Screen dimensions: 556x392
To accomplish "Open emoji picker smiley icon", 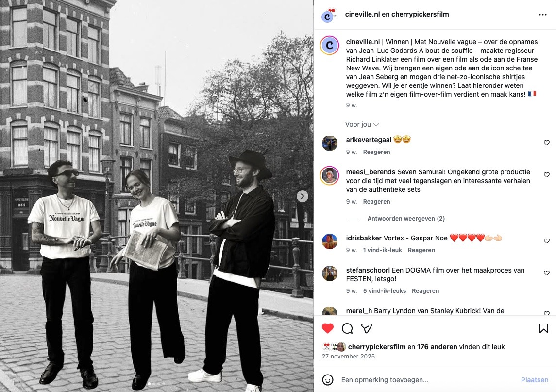I will point(328,380).
